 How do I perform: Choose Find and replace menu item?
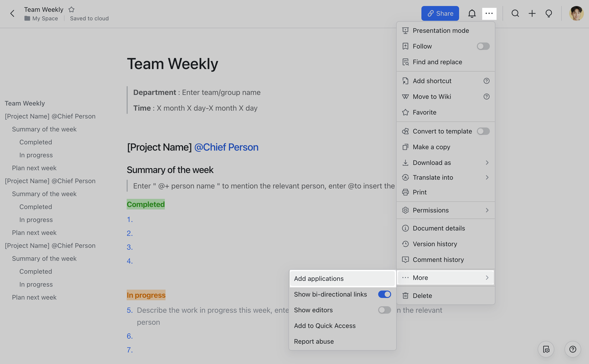[437, 62]
